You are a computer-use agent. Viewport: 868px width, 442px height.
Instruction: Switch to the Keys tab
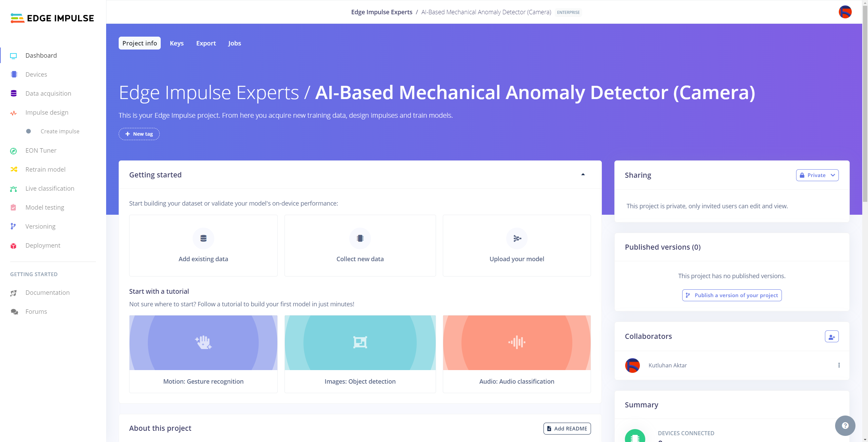(177, 43)
